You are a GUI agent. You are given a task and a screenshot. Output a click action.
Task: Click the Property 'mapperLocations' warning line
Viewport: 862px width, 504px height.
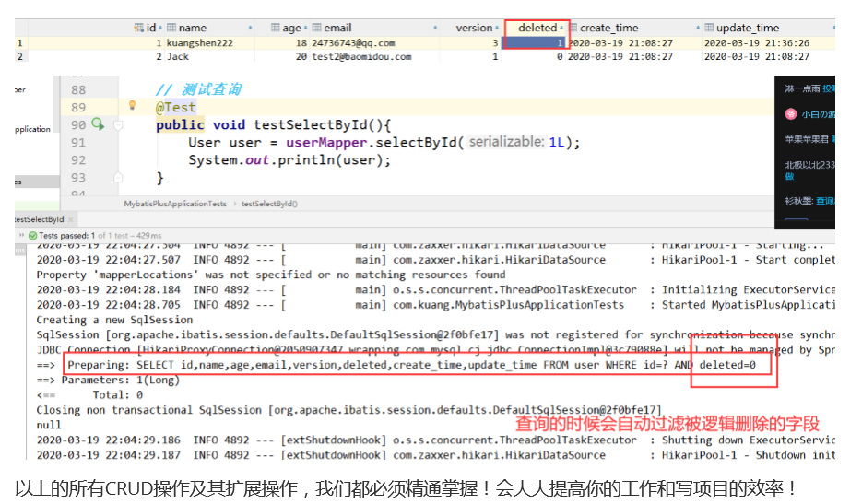click(270, 275)
